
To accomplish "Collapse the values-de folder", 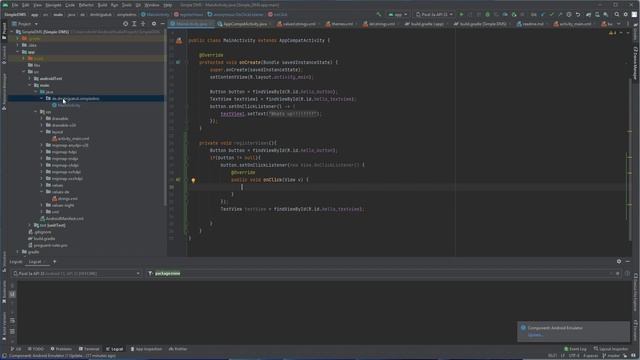I will click(x=42, y=192).
